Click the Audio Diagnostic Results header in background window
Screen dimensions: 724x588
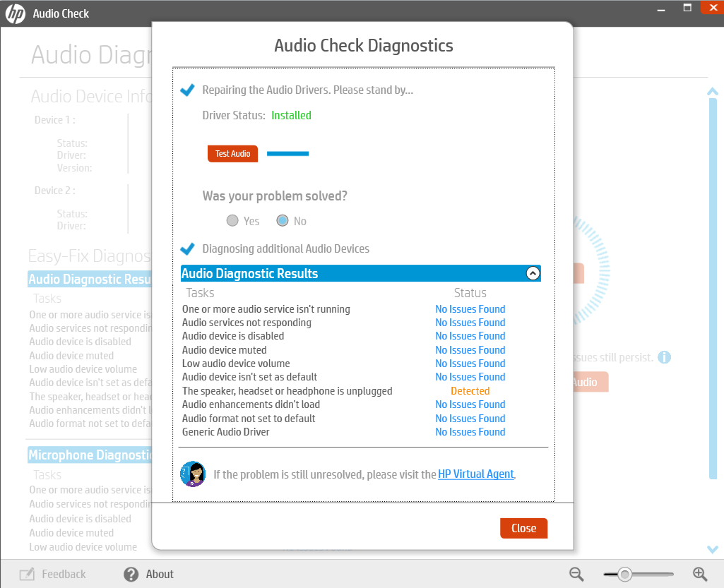coord(90,279)
